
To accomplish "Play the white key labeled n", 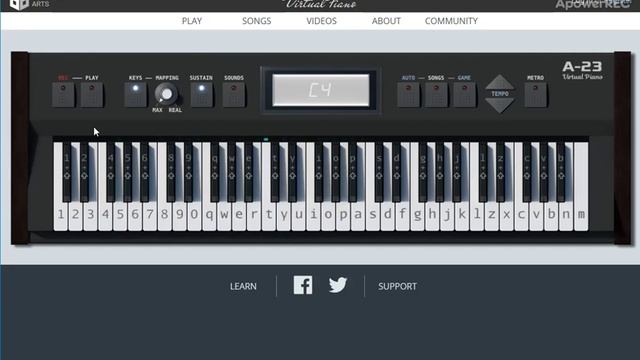I will pos(566,214).
